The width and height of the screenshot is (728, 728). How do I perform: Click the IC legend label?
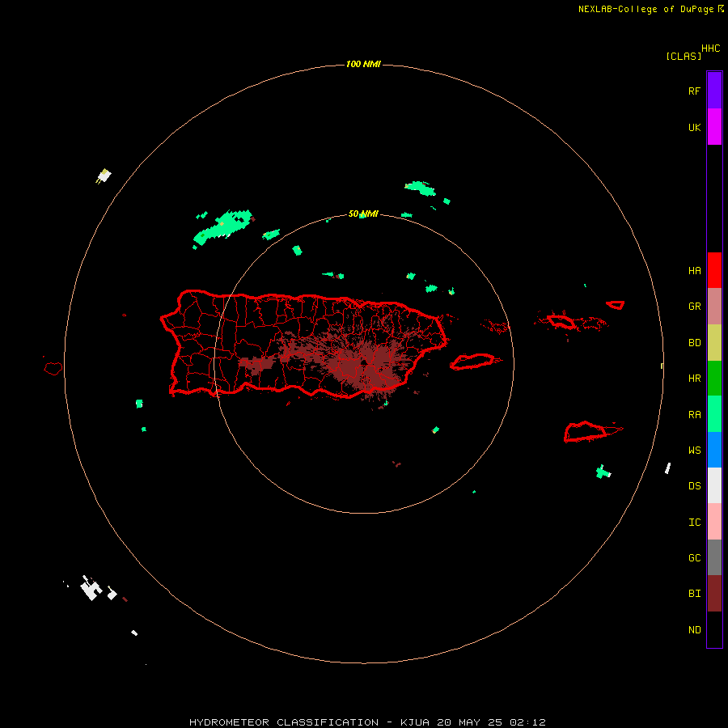[694, 523]
